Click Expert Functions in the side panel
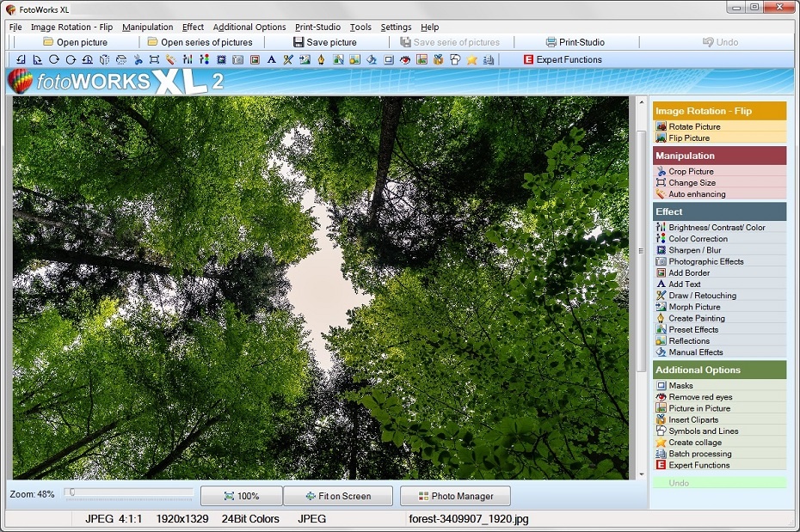 point(719,465)
